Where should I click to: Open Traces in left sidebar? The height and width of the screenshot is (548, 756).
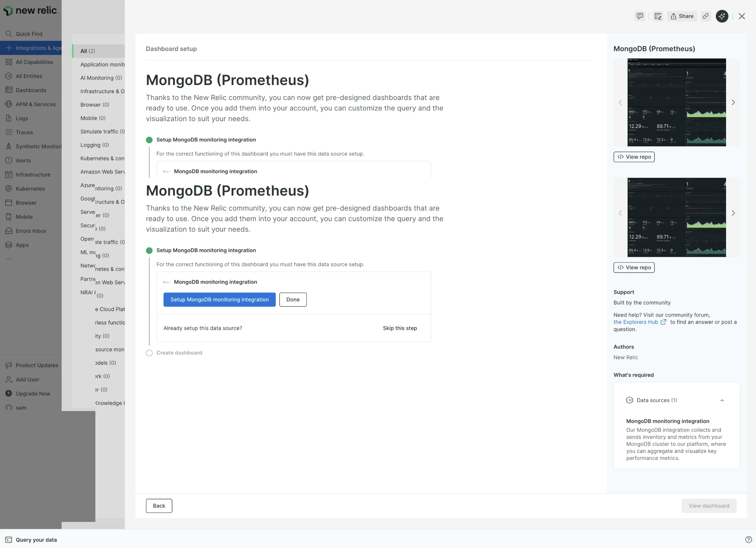point(19,133)
